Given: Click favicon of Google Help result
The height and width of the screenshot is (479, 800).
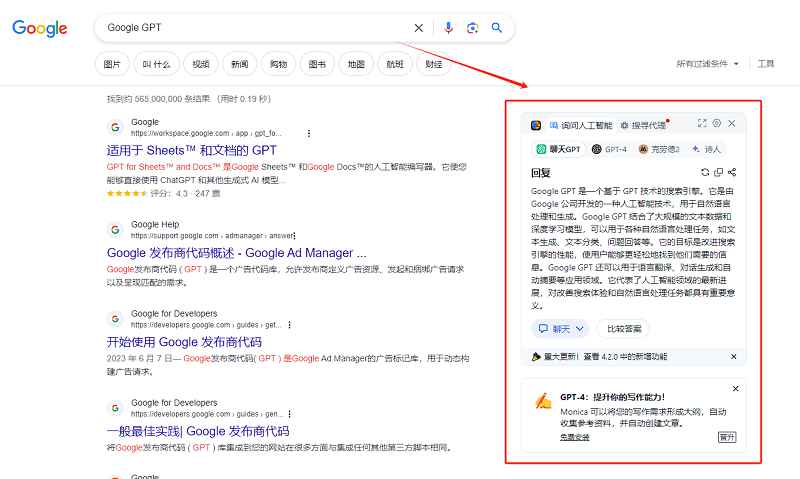Looking at the screenshot, I should 115,230.
